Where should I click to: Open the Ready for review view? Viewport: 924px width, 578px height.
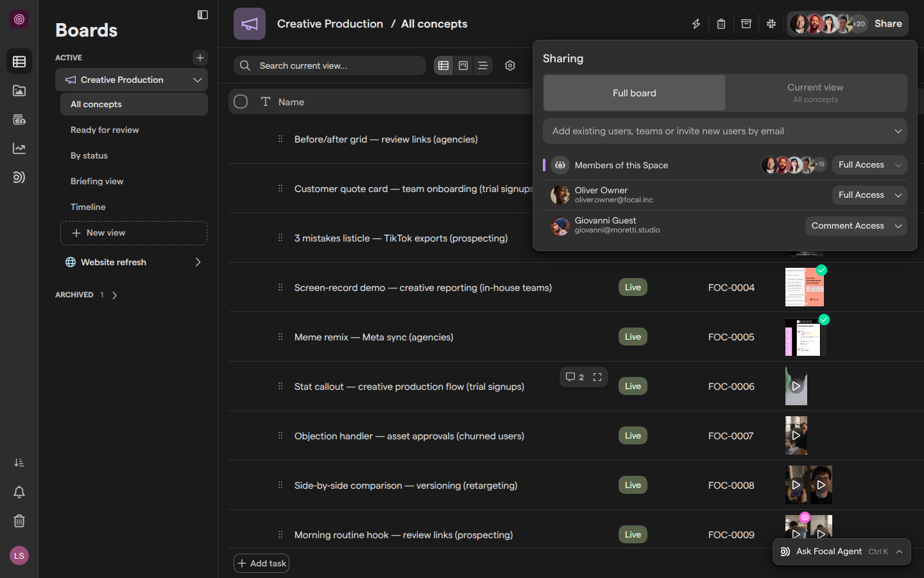pyautogui.click(x=134, y=130)
